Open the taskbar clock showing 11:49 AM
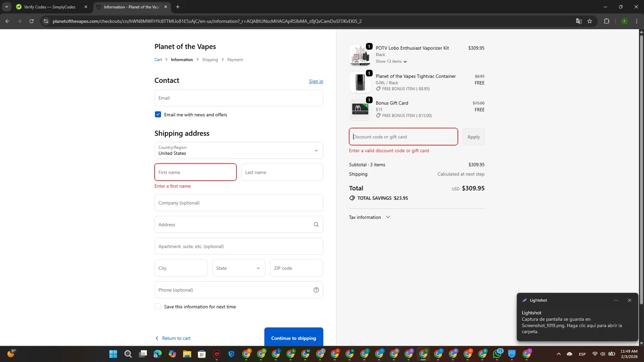644x362 pixels. pos(629,354)
